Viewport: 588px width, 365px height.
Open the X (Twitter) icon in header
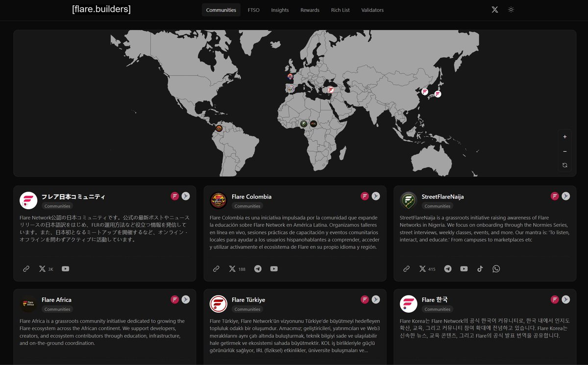click(x=495, y=10)
